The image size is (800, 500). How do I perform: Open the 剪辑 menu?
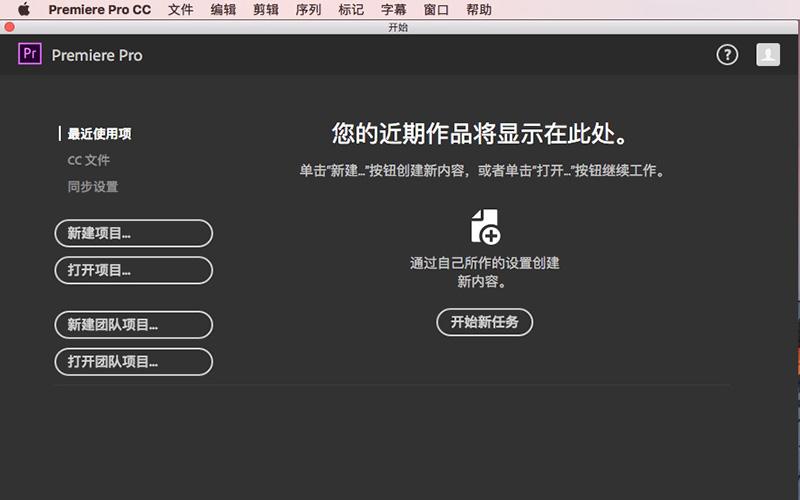point(266,9)
